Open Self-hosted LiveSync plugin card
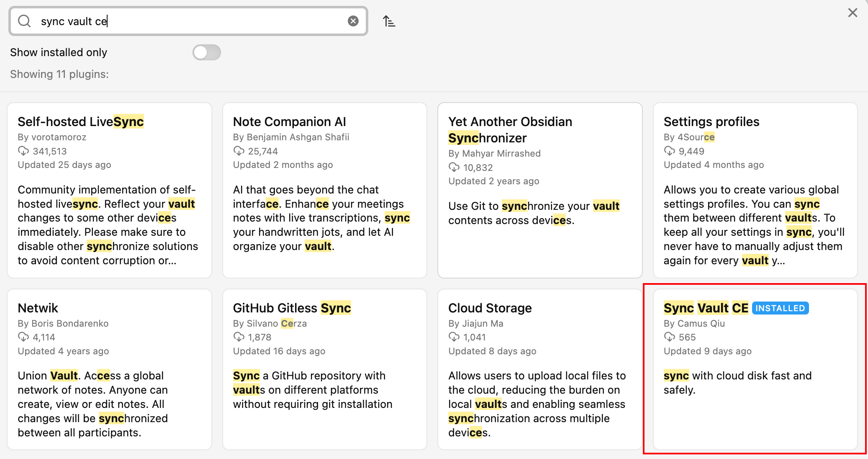This screenshot has height=459, width=868. point(109,191)
